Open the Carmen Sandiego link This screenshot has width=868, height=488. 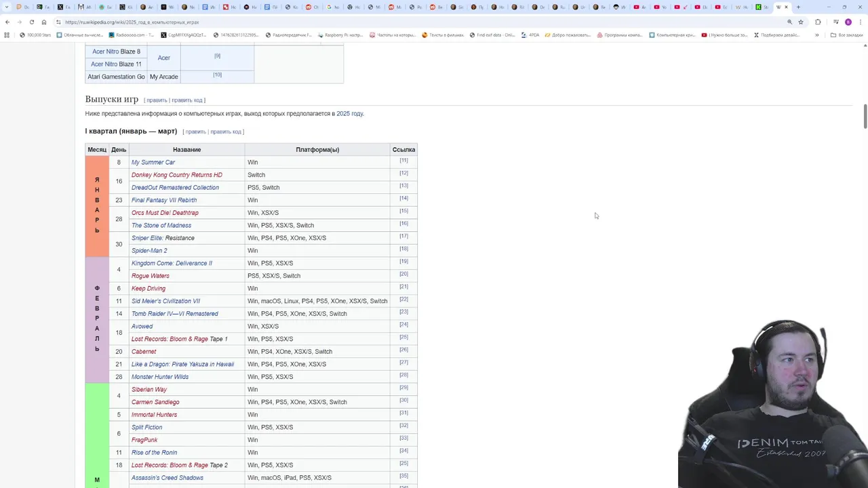tap(155, 402)
